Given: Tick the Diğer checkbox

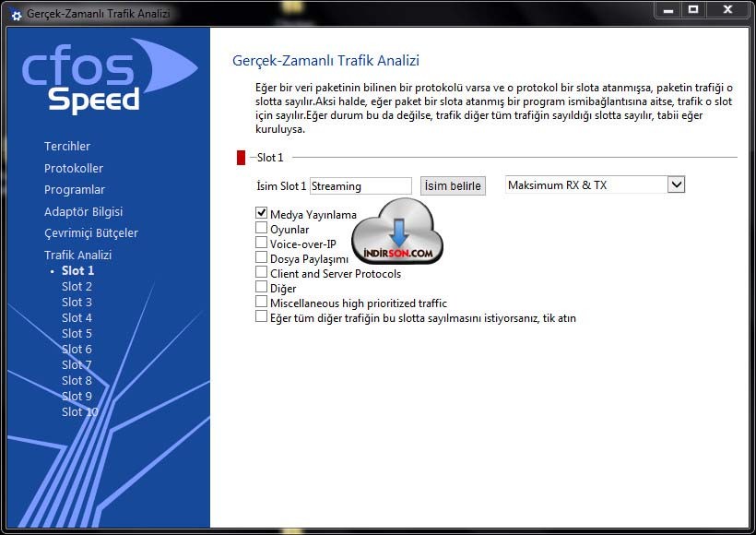Looking at the screenshot, I should [x=261, y=287].
